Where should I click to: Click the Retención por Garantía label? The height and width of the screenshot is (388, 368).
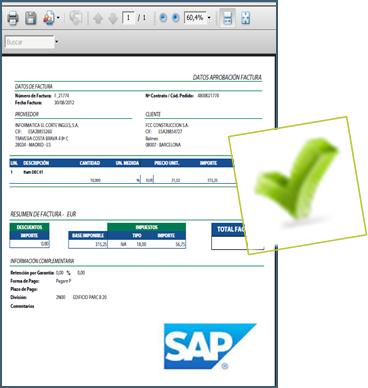point(32,273)
